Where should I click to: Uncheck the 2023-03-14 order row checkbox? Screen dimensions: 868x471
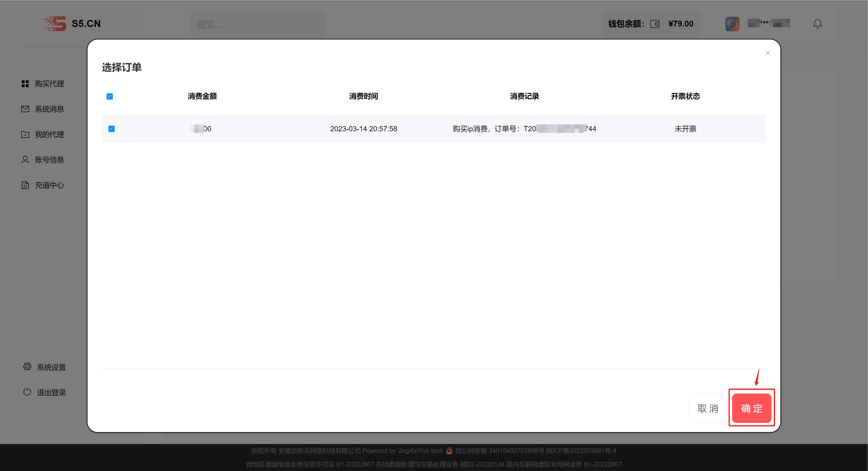(111, 129)
